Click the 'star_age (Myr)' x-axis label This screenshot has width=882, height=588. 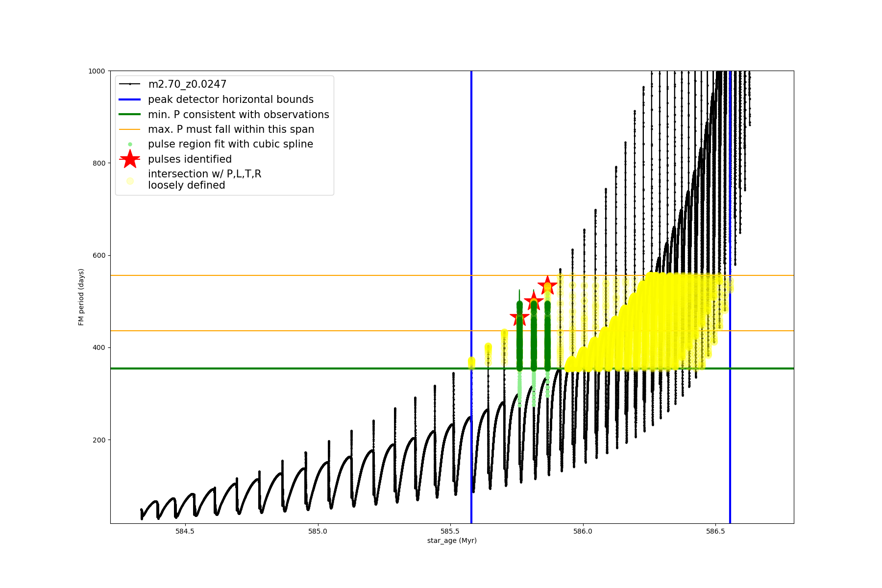click(x=452, y=540)
